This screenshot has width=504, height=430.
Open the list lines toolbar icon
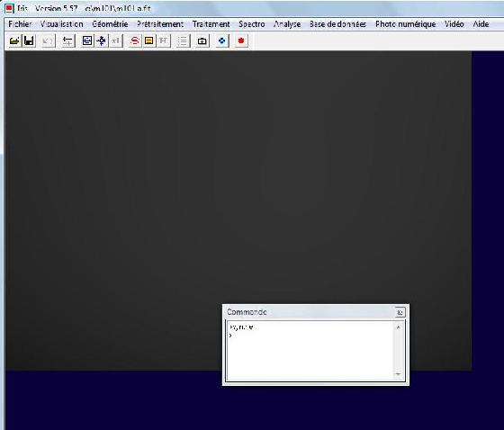pos(183,40)
